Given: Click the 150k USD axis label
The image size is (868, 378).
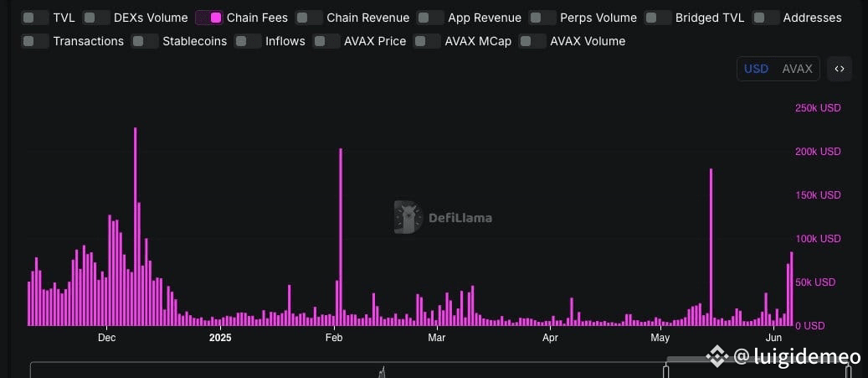Looking at the screenshot, I should coord(818,195).
